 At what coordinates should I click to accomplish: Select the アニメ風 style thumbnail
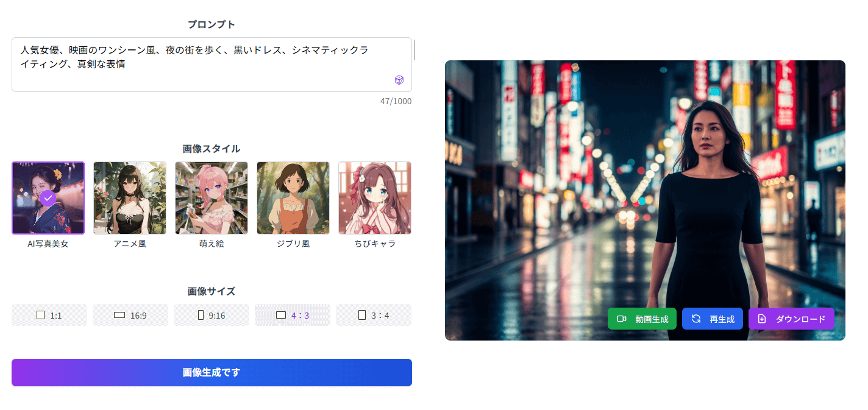pos(130,198)
